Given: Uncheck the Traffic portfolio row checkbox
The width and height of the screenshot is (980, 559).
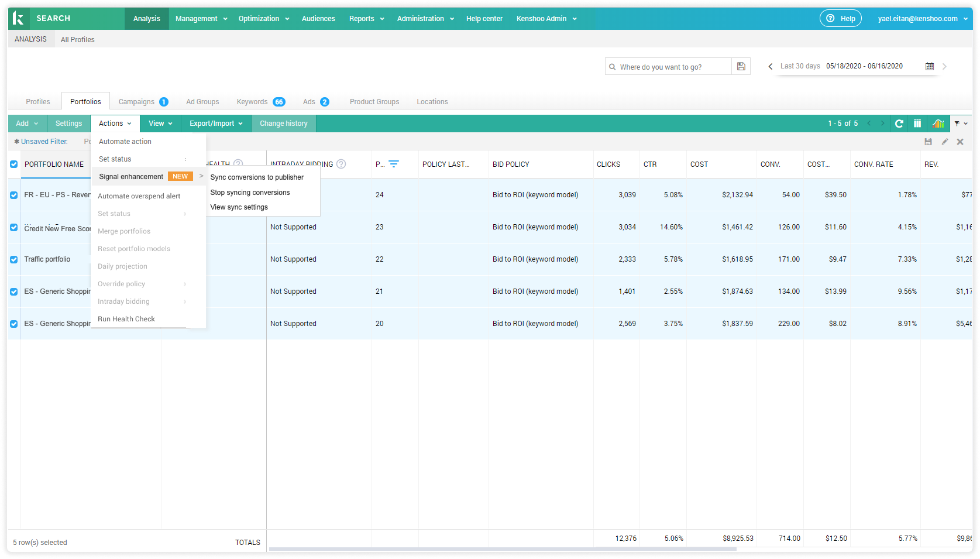Looking at the screenshot, I should click(14, 259).
